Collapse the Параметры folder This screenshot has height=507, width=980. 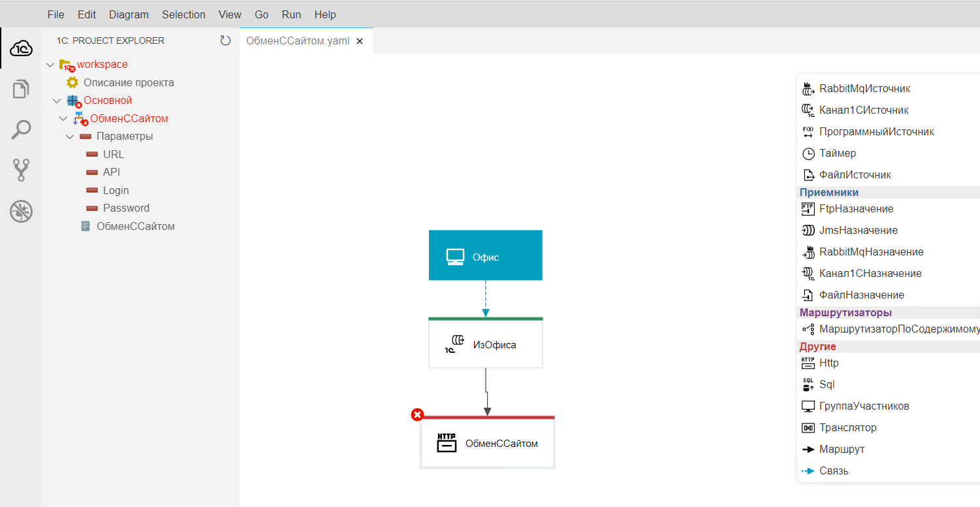[x=70, y=137]
